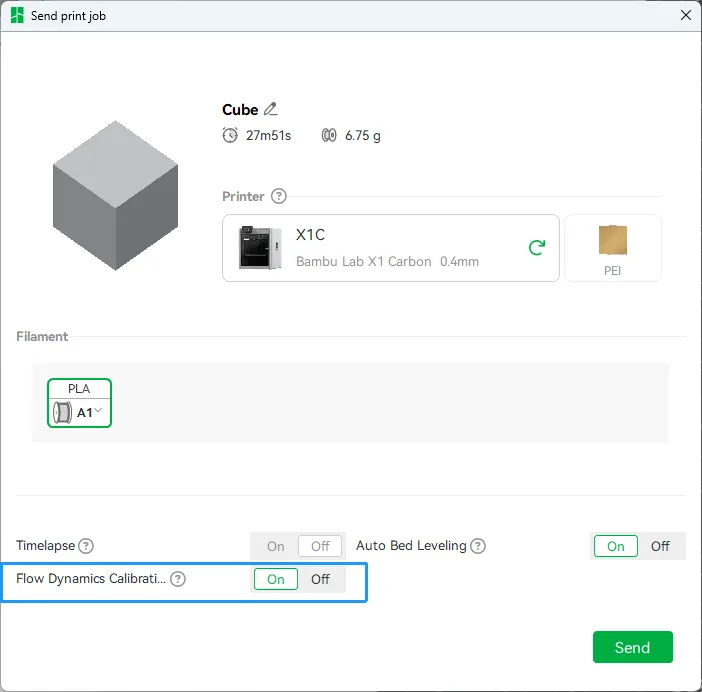Screen dimensions: 702x692
Task: Disable Auto Bed Leveling with Off
Action: (x=660, y=546)
